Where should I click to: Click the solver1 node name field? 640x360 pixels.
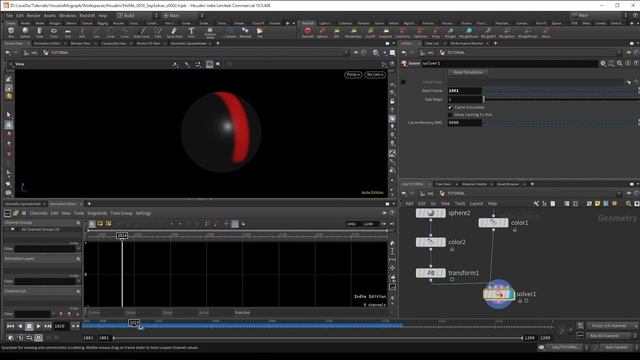coord(509,63)
